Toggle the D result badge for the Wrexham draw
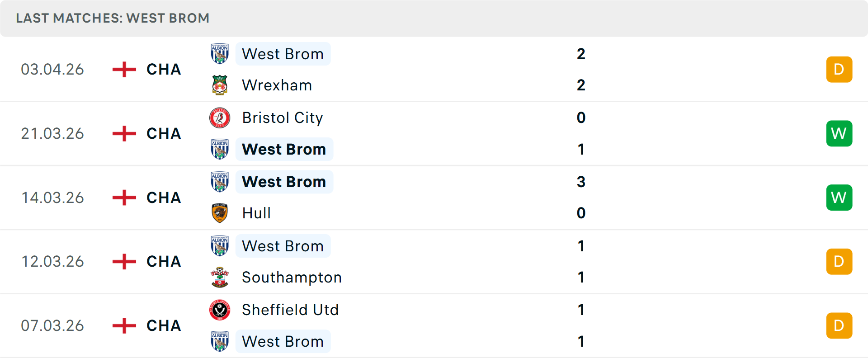 pyautogui.click(x=839, y=69)
